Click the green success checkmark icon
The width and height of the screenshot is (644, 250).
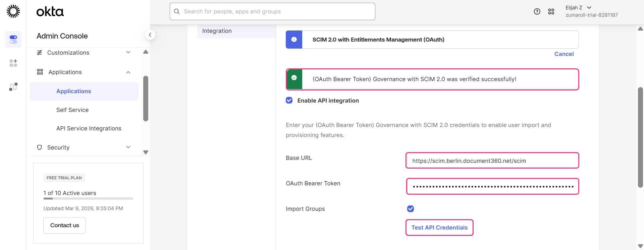(294, 78)
